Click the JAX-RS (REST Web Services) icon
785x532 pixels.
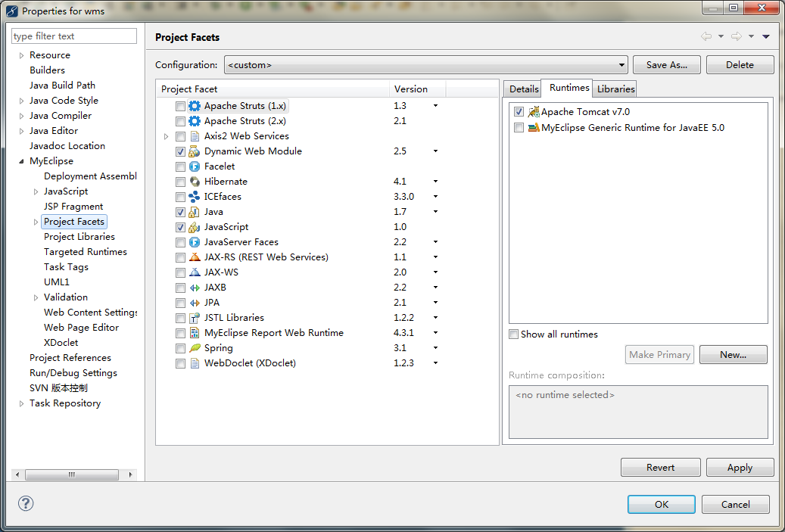tap(195, 257)
